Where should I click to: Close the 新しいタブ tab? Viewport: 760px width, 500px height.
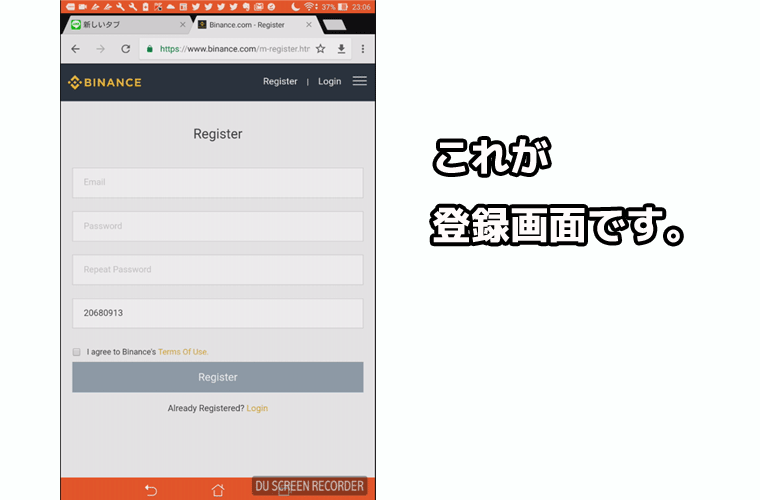click(182, 24)
